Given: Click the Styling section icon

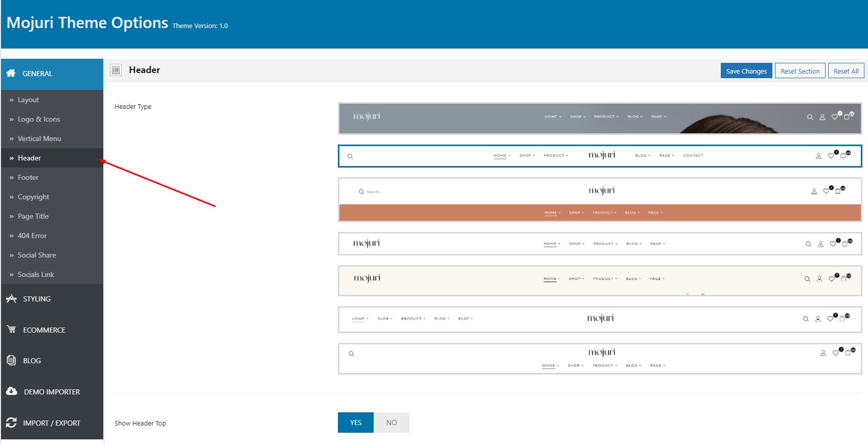Looking at the screenshot, I should click(x=11, y=298).
